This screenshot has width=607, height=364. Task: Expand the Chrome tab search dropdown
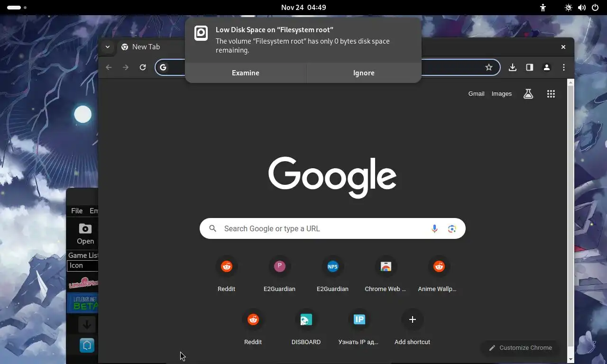pos(108,47)
